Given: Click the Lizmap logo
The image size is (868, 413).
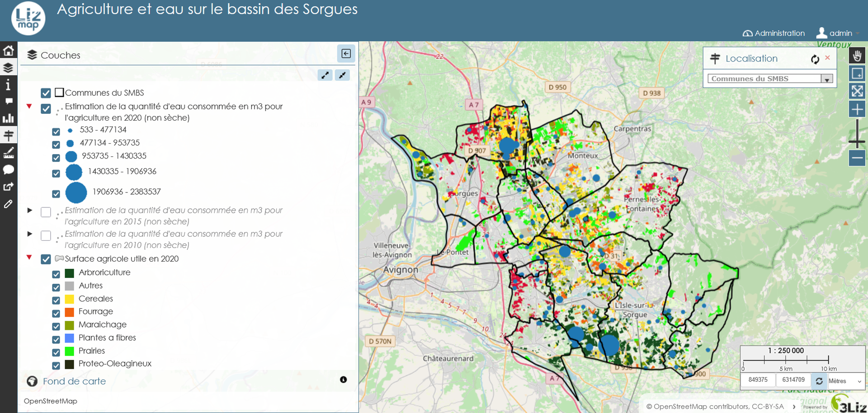Looking at the screenshot, I should [28, 19].
